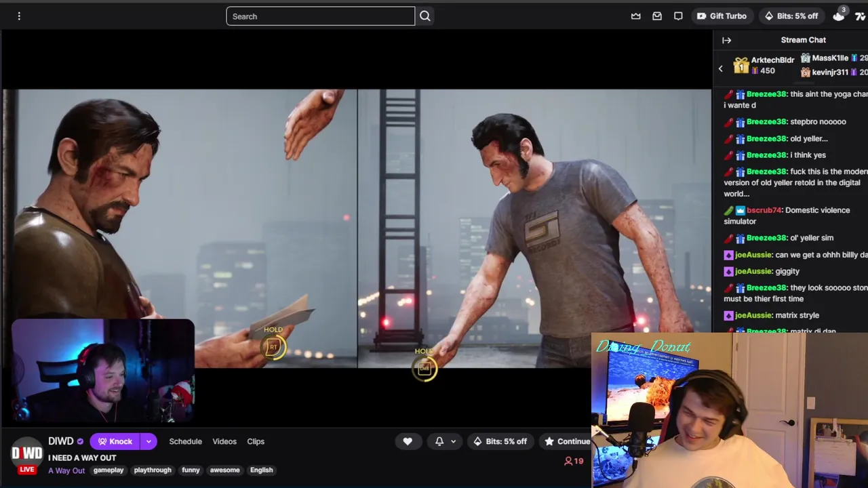868x488 pixels.
Task: Open the notification bell dropdown
Action: pyautogui.click(x=446, y=441)
